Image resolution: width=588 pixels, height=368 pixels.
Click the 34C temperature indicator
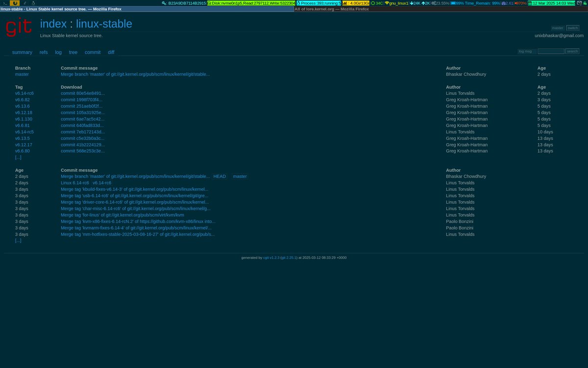pyautogui.click(x=377, y=3)
